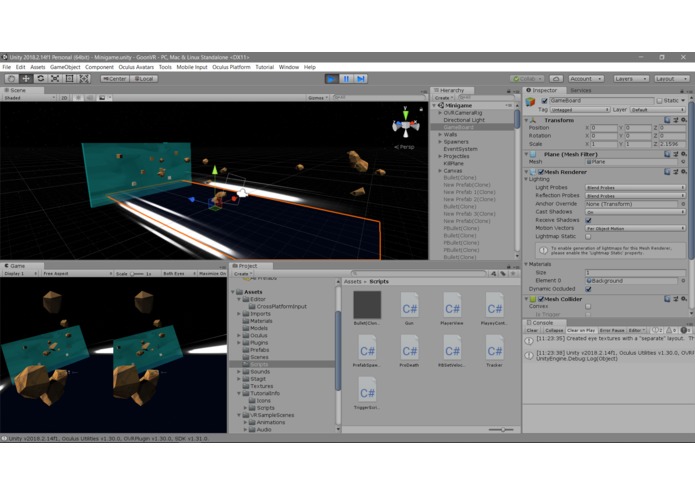Adjust Project icon size slider
Image resolution: width=695 pixels, height=494 pixels.
click(x=501, y=429)
